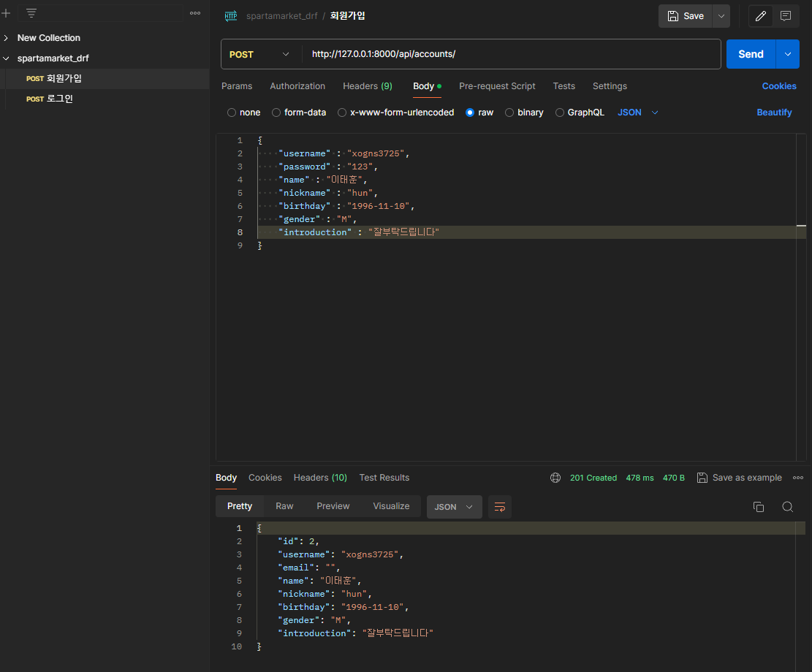Screen dimensions: 812x672
Task: Open the POST method dropdown
Action: pyautogui.click(x=259, y=54)
